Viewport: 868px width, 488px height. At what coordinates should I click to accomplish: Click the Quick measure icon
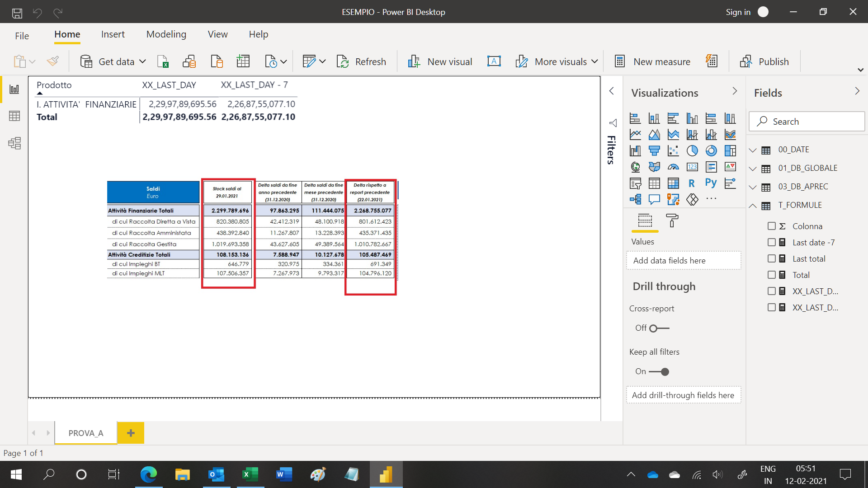(712, 61)
